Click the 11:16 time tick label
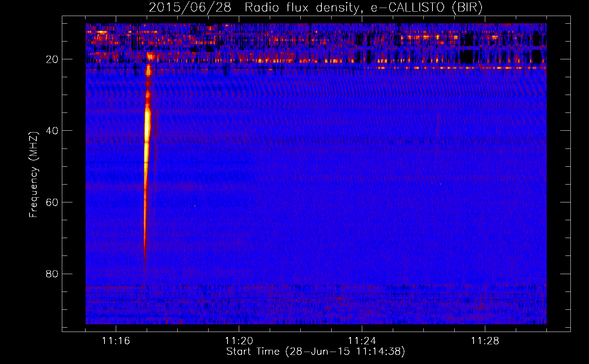 tap(116, 341)
